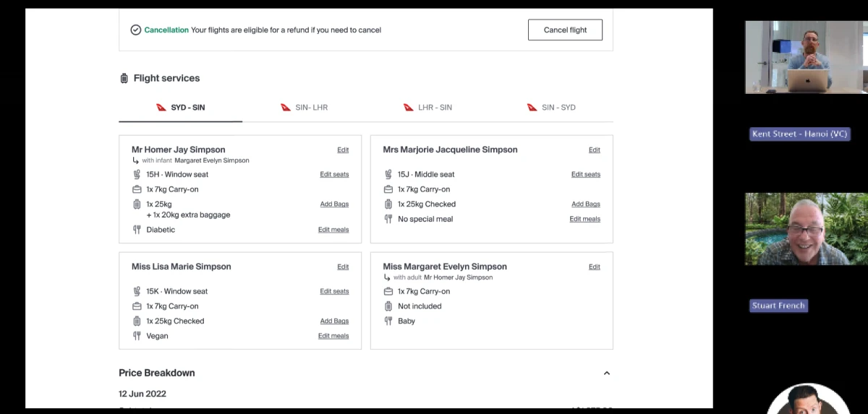Click Qantas logo on SIN - LHR tab
Viewport: 868px width, 414px height.
click(x=286, y=108)
